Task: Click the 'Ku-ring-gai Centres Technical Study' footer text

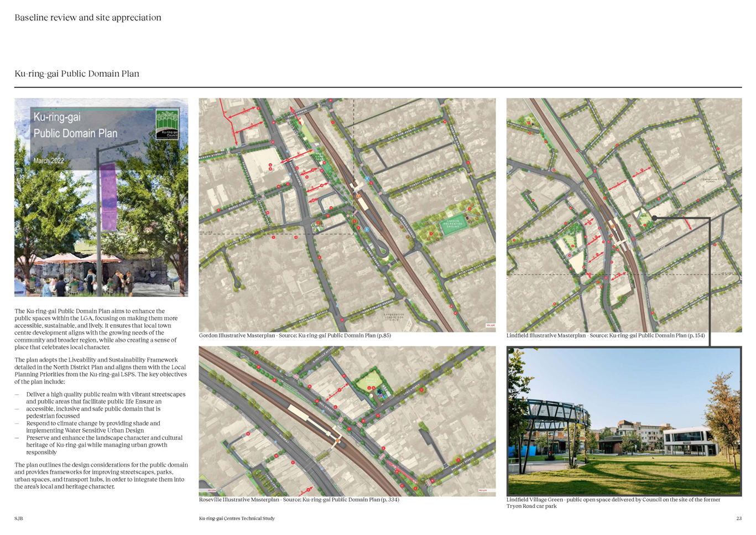Action: coord(237,518)
